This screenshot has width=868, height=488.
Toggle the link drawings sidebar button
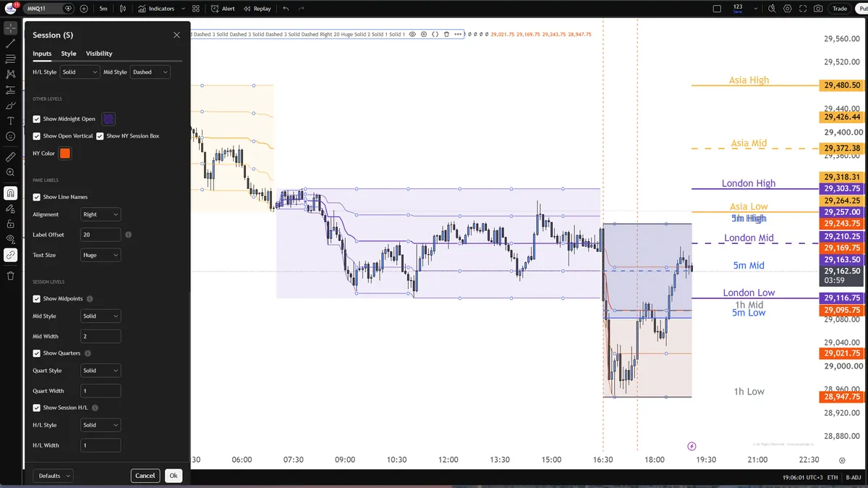coord(10,255)
